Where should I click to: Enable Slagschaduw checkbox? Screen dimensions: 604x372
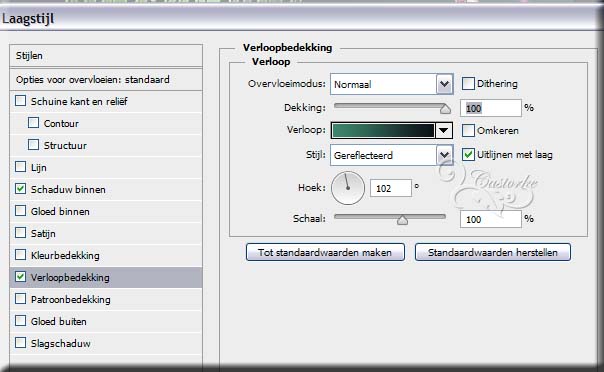coord(20,342)
